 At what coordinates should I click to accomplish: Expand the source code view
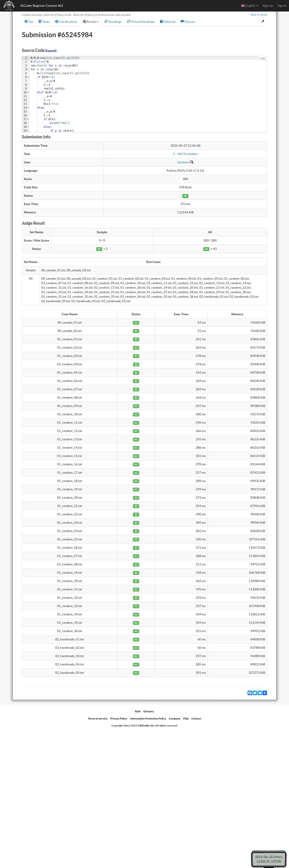51,51
